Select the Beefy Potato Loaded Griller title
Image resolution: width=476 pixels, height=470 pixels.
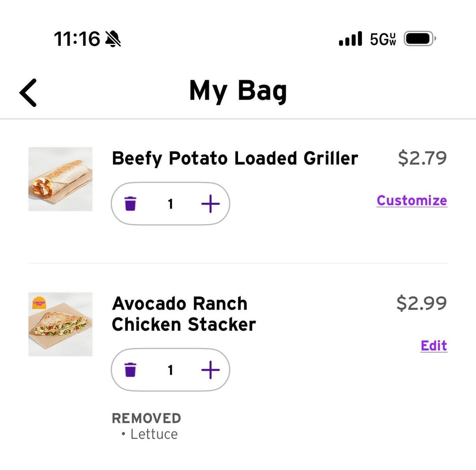click(x=235, y=158)
